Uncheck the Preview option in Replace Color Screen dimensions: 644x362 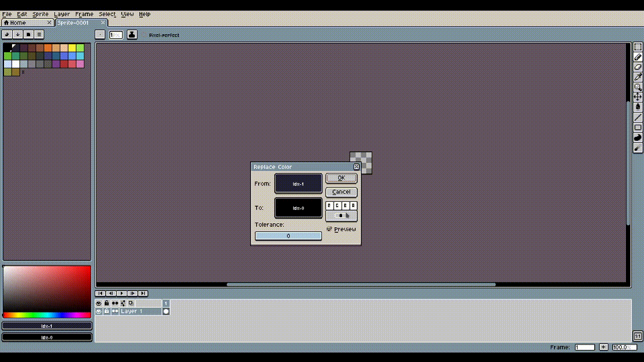(x=330, y=229)
